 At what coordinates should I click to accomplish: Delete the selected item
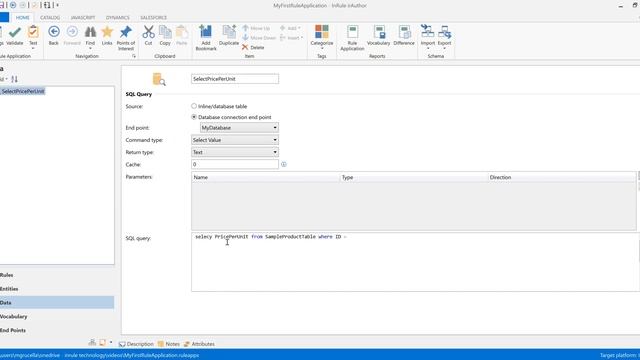tap(253, 47)
